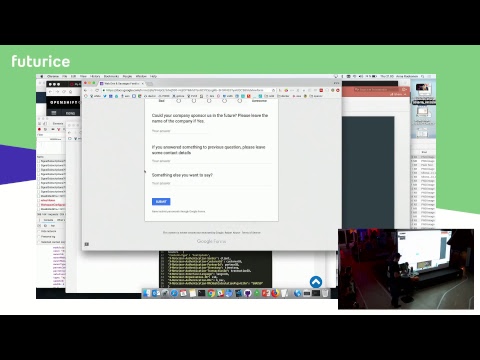Click the sponsor company answer field
This screenshot has width=480, height=360.
click(x=180, y=131)
